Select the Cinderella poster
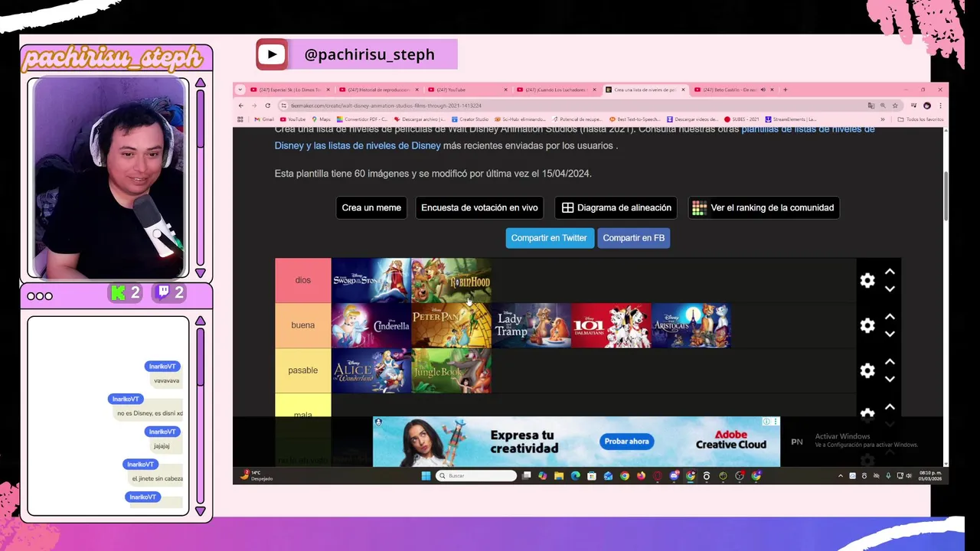Image resolution: width=980 pixels, height=551 pixels. tap(371, 326)
